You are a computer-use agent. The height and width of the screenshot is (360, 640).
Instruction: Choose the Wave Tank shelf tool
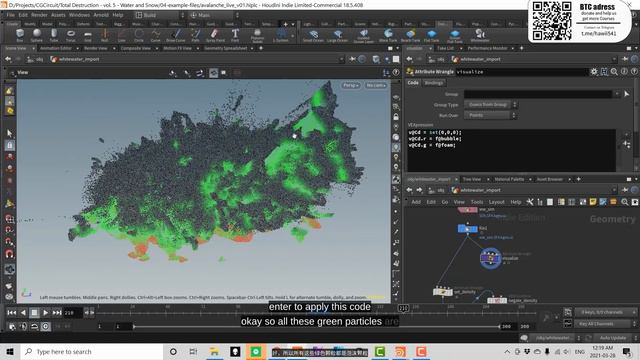click(x=388, y=36)
